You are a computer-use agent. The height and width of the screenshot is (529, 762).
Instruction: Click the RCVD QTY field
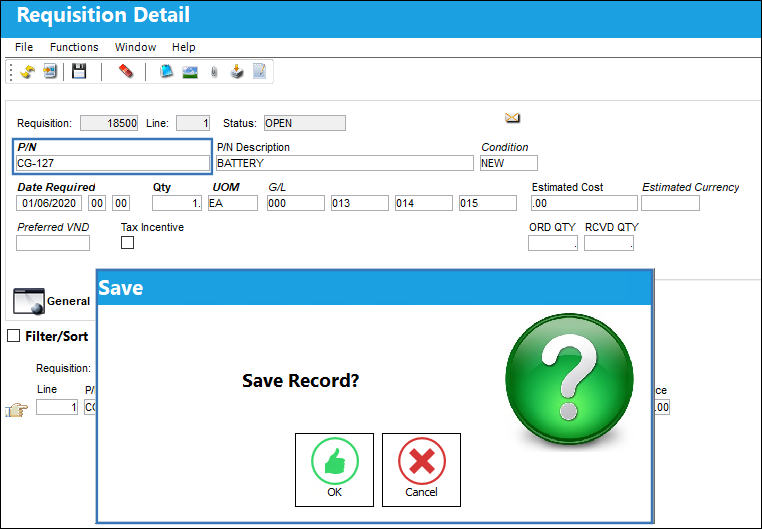click(609, 243)
